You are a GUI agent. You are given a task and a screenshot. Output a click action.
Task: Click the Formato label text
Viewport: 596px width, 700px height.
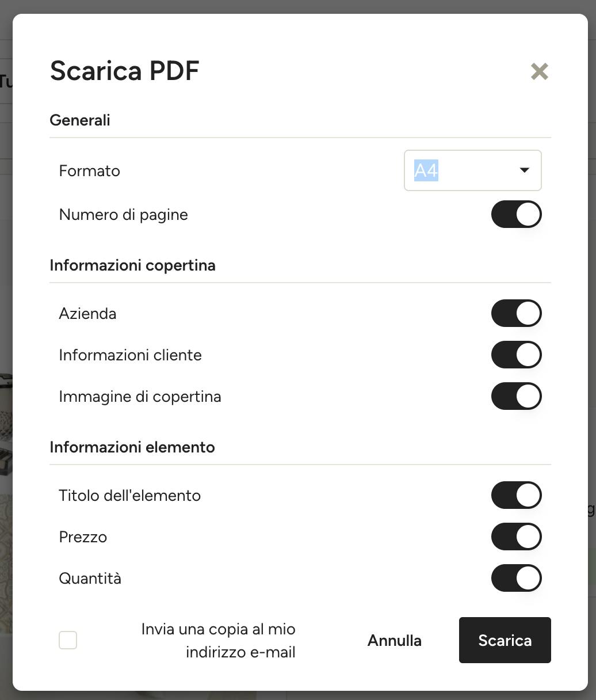point(90,171)
